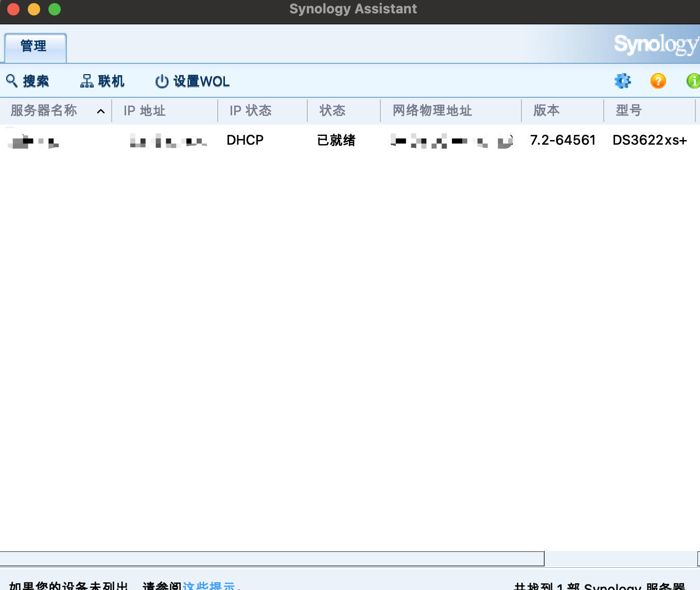700x590 pixels.
Task: Sort by IP 状态 column header
Action: pyautogui.click(x=251, y=111)
